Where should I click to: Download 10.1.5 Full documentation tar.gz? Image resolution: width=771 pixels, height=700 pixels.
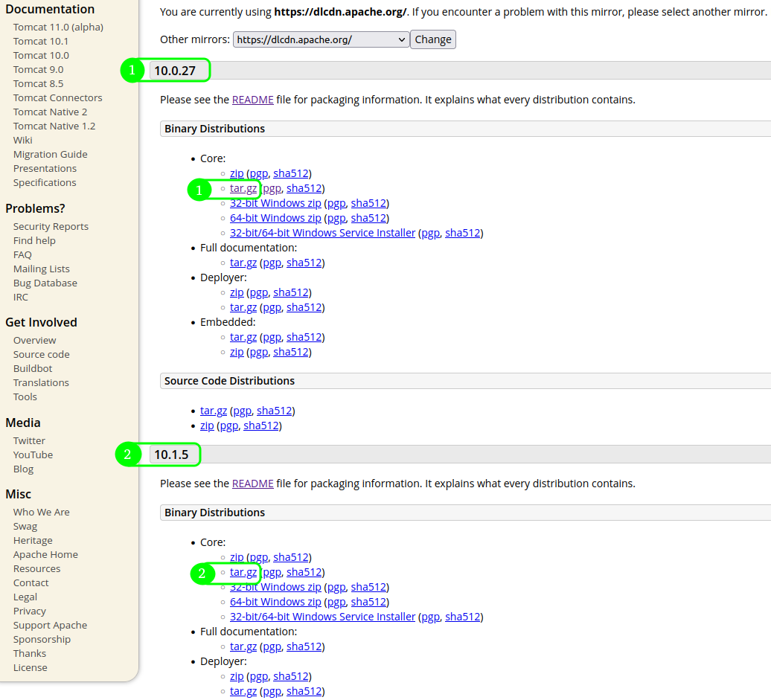[x=243, y=646]
